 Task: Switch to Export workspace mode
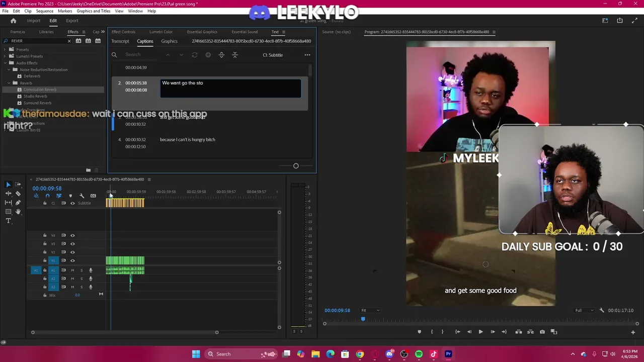coord(72,21)
